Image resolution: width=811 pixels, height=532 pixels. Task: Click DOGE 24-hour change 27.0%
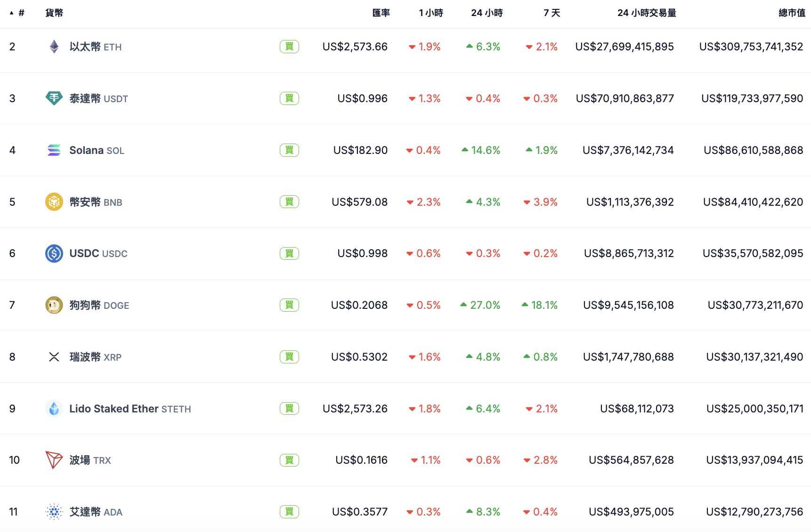point(480,305)
